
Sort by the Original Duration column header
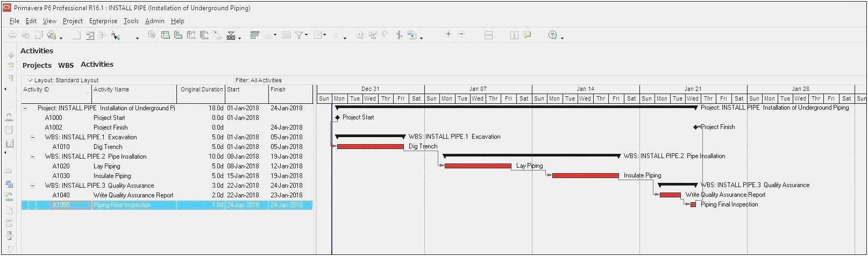tap(201, 94)
